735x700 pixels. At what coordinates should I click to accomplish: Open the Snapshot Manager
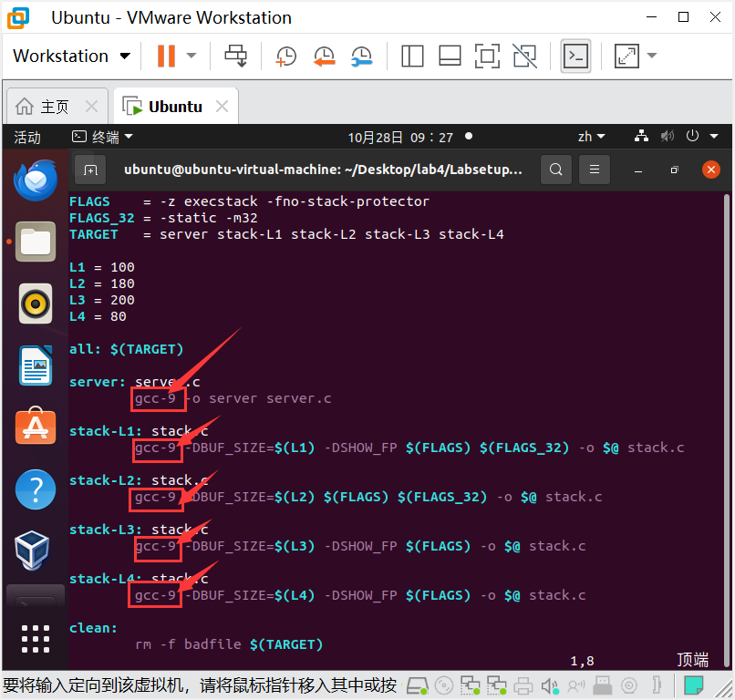coord(362,56)
